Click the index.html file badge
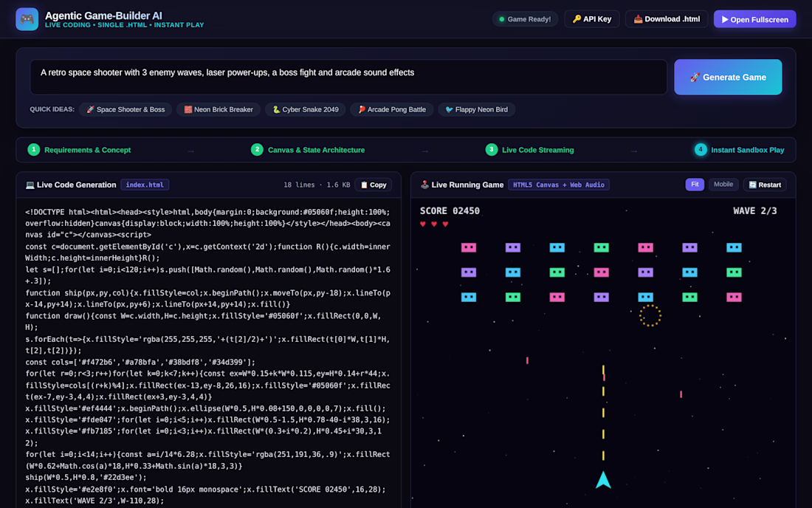Screen dimensions: 812x508 coord(145,185)
